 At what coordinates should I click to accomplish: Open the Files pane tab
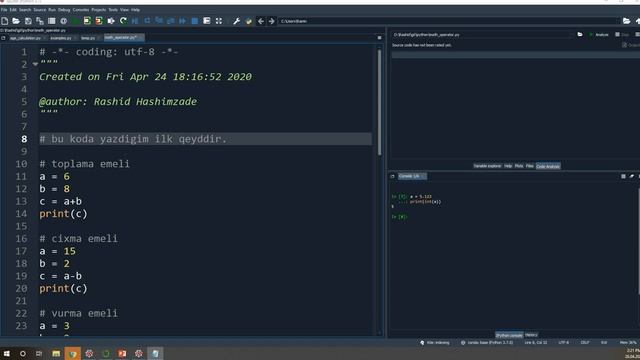530,166
